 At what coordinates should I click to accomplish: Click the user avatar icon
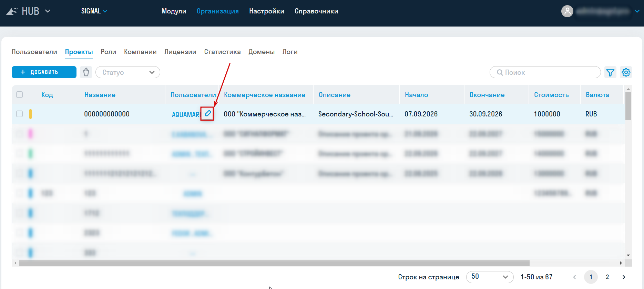pyautogui.click(x=567, y=11)
